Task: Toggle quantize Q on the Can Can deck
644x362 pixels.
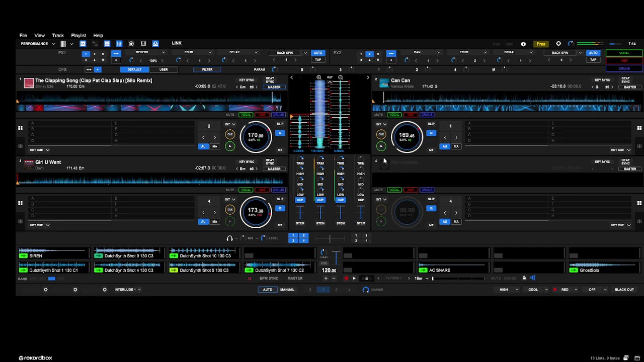Action: click(431, 133)
